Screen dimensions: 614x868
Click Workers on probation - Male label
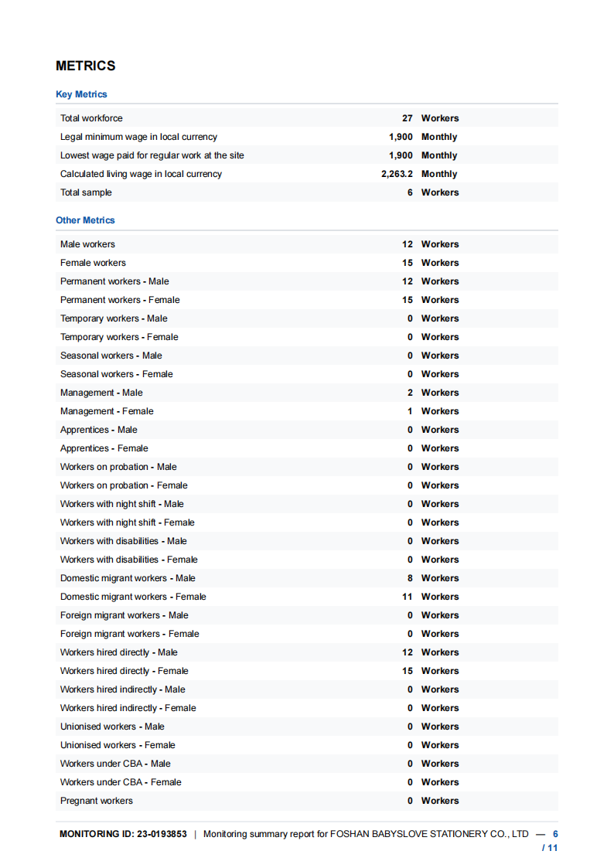pos(118,467)
